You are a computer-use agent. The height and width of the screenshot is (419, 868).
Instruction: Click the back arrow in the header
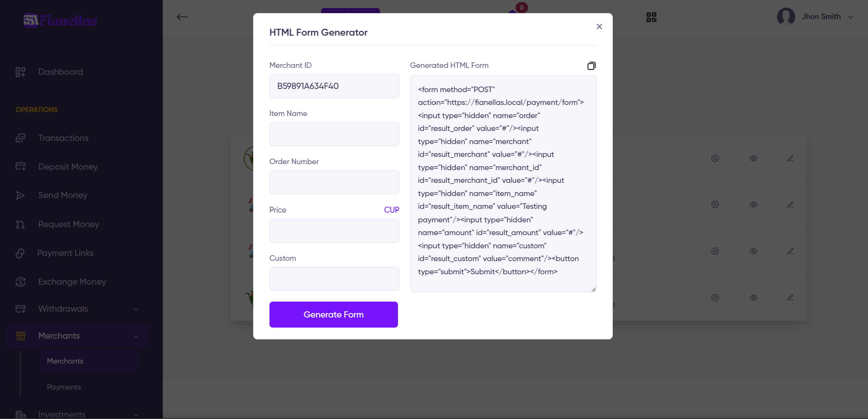click(182, 17)
